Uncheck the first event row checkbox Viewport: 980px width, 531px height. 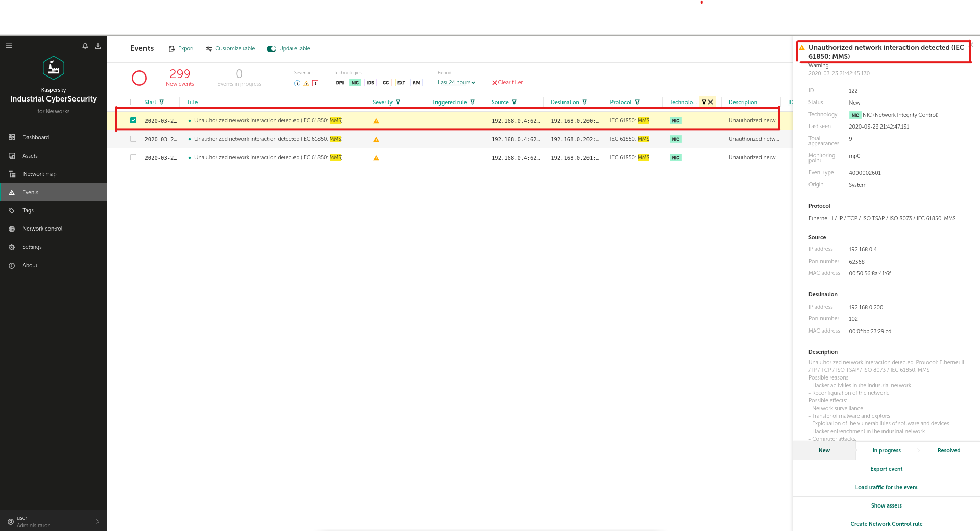tap(133, 120)
